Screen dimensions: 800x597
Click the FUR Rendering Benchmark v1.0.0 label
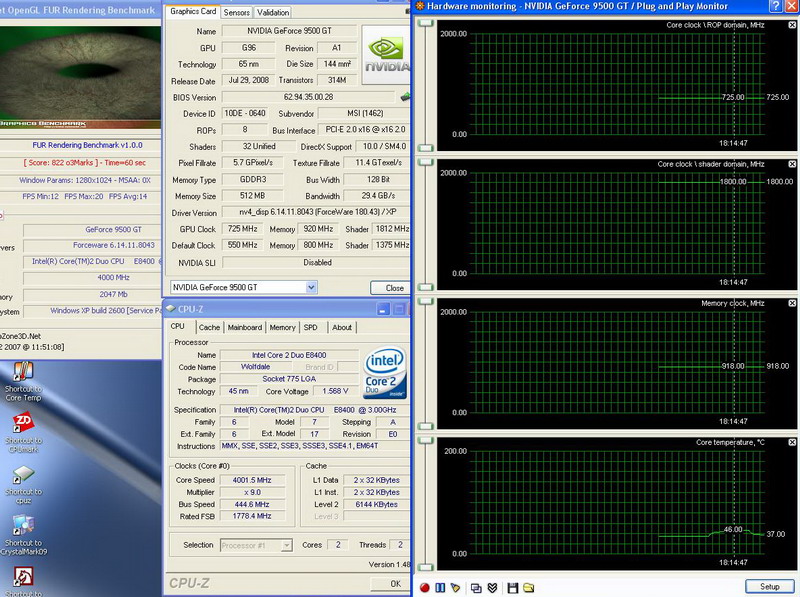87,145
